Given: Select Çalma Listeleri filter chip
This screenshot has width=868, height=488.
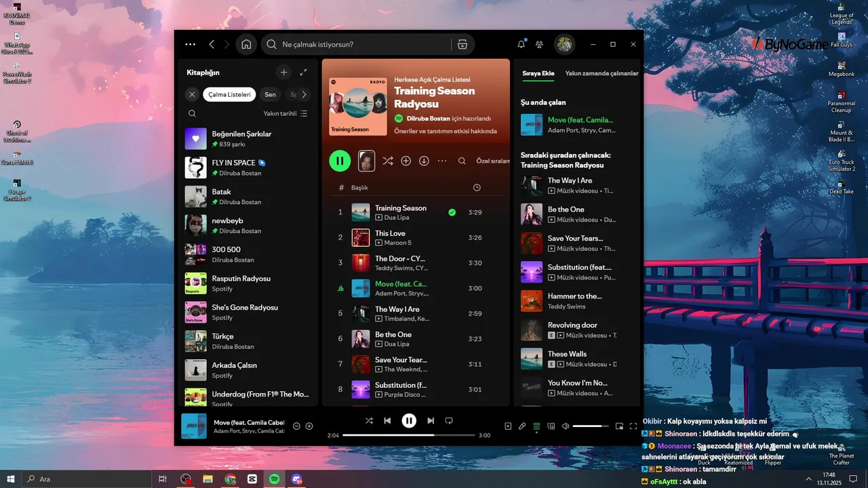Looking at the screenshot, I should [x=229, y=94].
